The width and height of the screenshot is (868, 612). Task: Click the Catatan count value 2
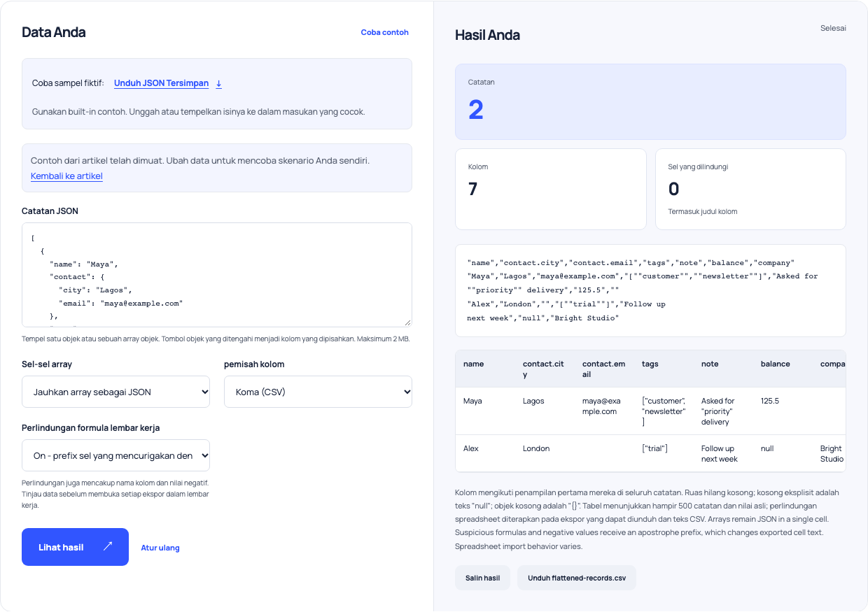point(476,110)
